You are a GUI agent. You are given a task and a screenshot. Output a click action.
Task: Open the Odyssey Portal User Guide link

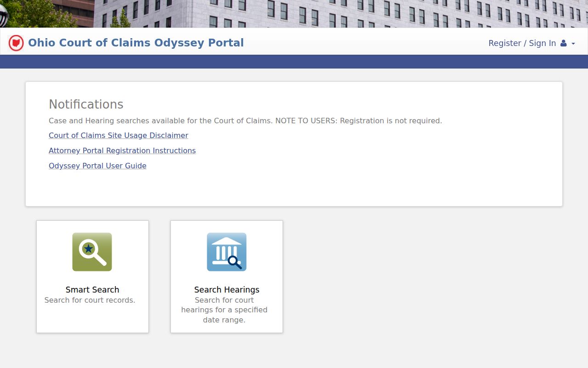97,166
